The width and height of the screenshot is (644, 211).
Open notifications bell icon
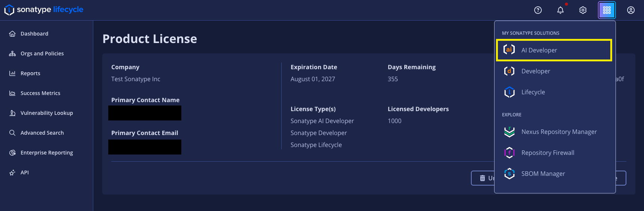pos(560,10)
